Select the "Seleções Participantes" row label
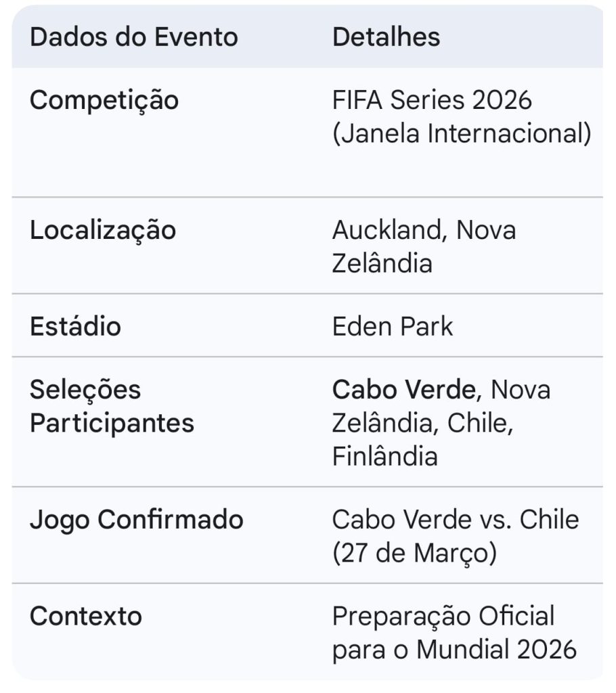This screenshot has height=693, width=616. [112, 407]
